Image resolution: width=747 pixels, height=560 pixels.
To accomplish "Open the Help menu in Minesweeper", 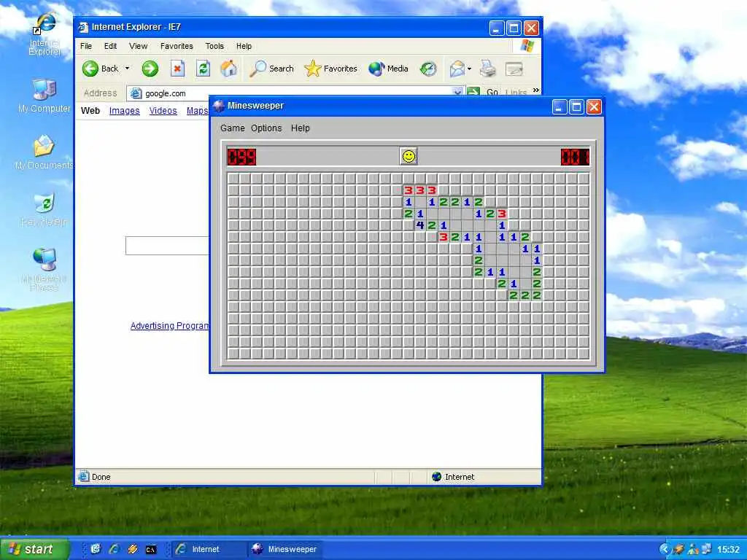I will tap(300, 128).
